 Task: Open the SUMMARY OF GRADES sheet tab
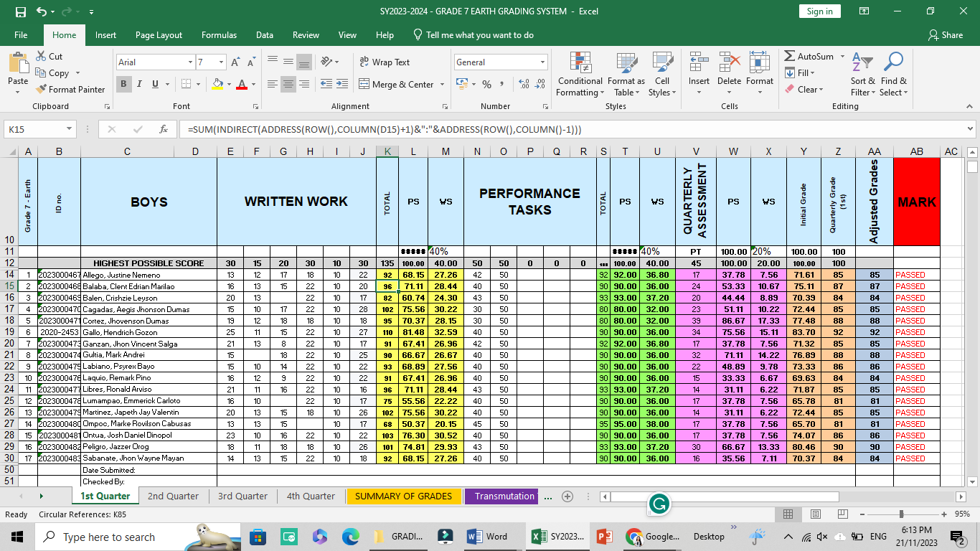pyautogui.click(x=403, y=496)
